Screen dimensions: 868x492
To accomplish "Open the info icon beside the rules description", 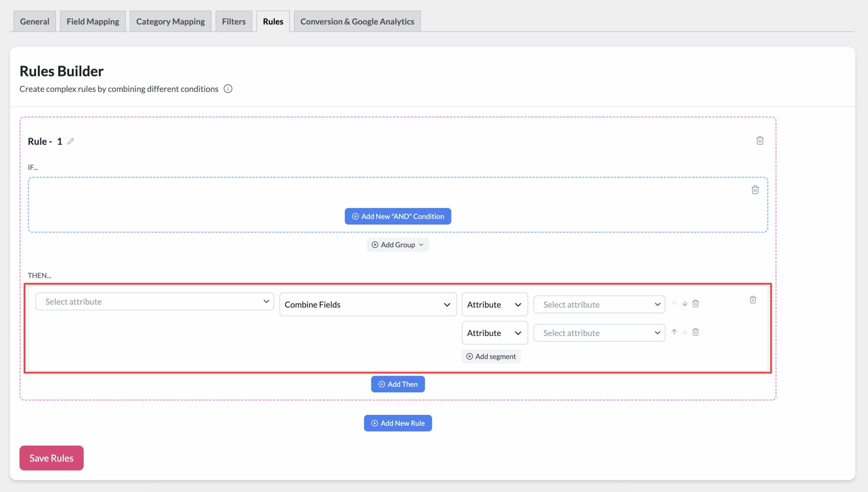I will point(228,89).
